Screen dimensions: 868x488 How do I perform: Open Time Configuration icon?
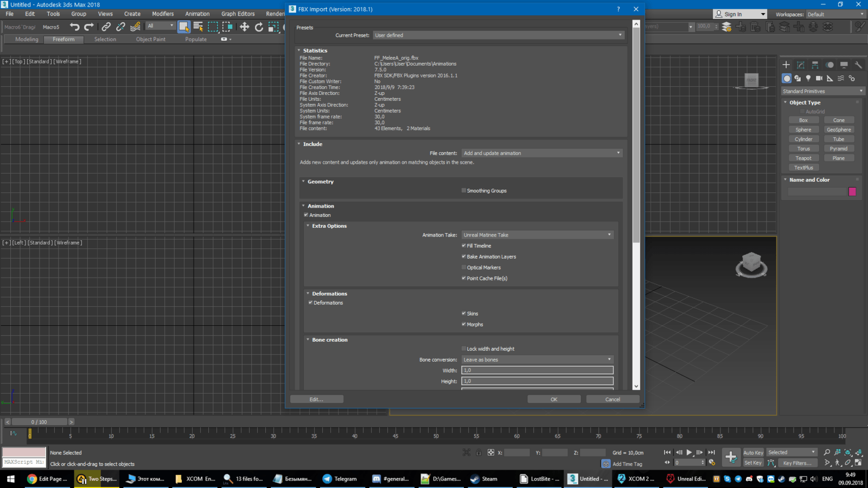pyautogui.click(x=712, y=463)
